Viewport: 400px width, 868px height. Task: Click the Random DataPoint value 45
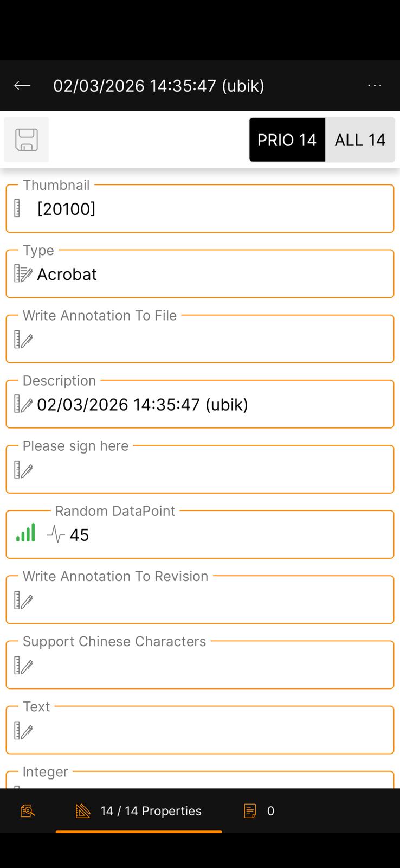pos(79,535)
